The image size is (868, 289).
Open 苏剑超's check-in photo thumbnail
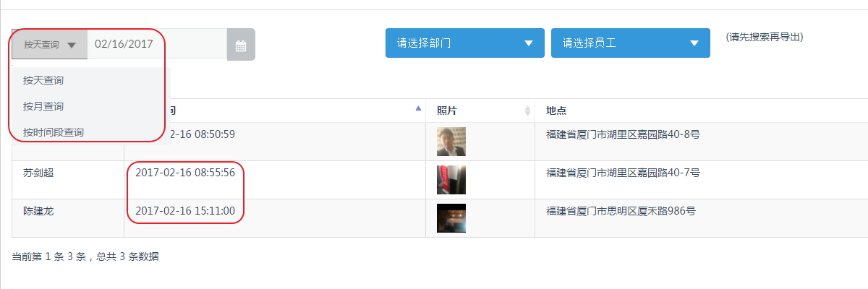click(451, 180)
